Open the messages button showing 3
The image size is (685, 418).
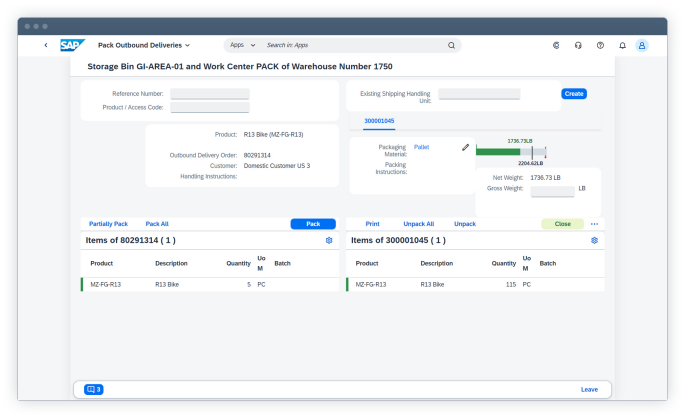tap(94, 389)
